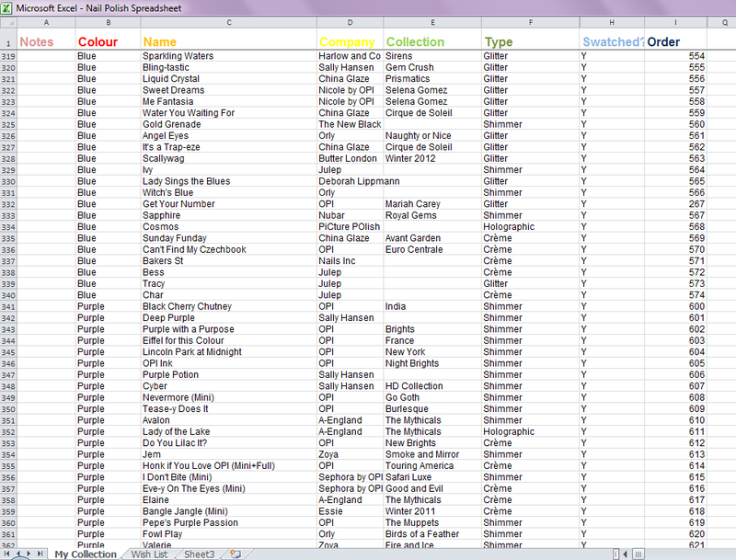Open the Sheet3 tab
This screenshot has height=560, width=736.
(199, 554)
